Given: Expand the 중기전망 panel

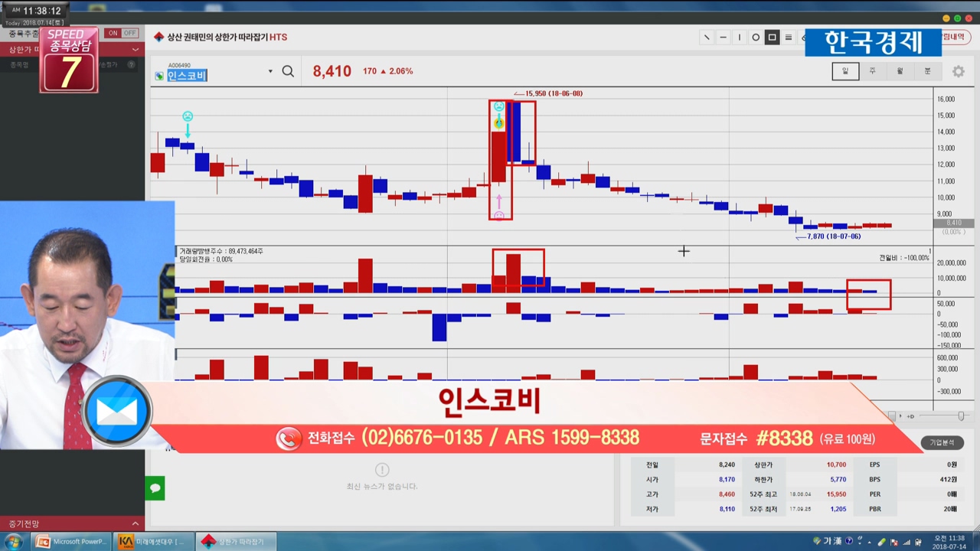Looking at the screenshot, I should (136, 524).
